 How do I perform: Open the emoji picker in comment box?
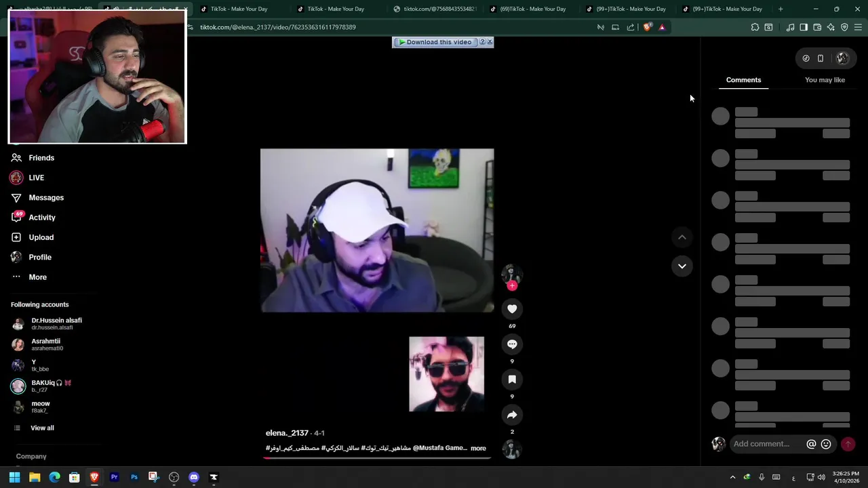coord(826,444)
